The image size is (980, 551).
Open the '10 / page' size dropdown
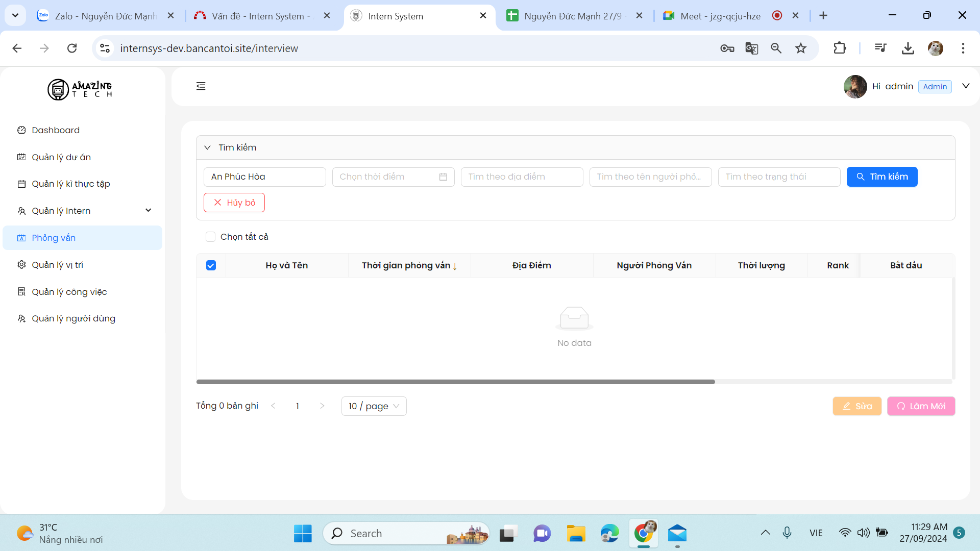[x=374, y=406]
